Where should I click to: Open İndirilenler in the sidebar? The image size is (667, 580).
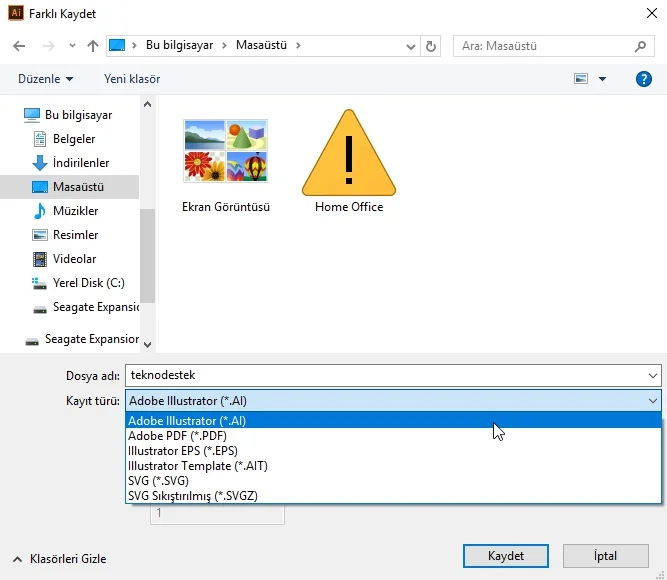pyautogui.click(x=71, y=163)
